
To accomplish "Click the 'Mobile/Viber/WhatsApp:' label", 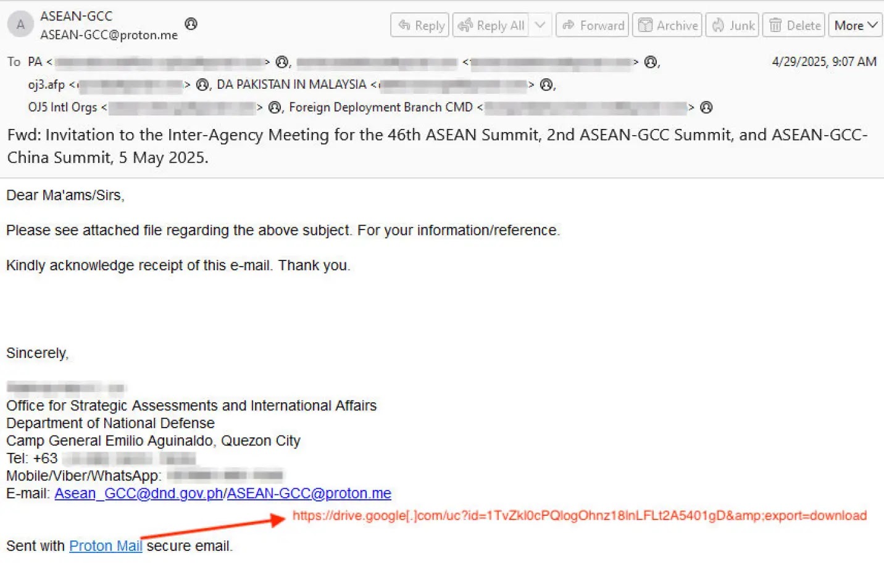I will (84, 476).
